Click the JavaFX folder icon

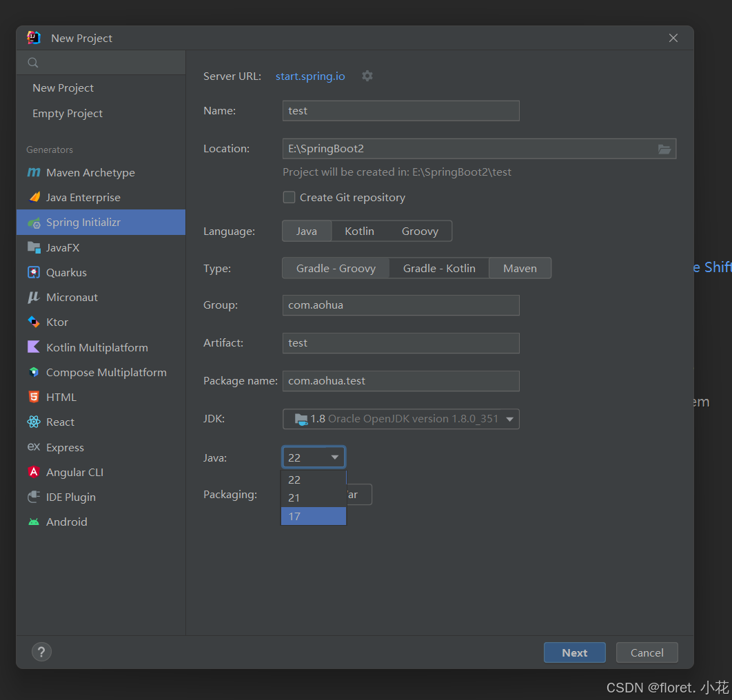34,247
